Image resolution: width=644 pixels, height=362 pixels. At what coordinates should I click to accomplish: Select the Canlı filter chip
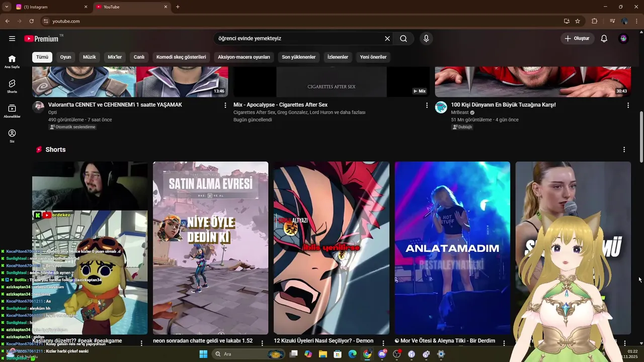139,57
